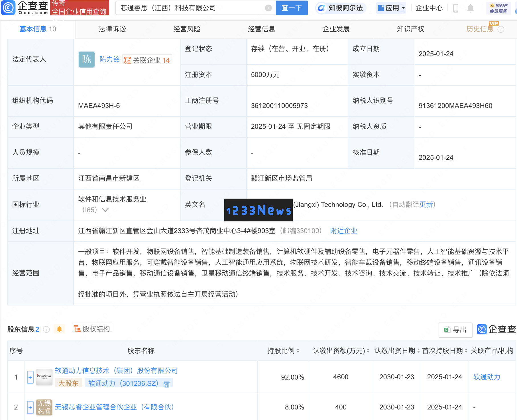Click the 大股东 tag
The height and width of the screenshot is (420, 517).
(x=68, y=384)
